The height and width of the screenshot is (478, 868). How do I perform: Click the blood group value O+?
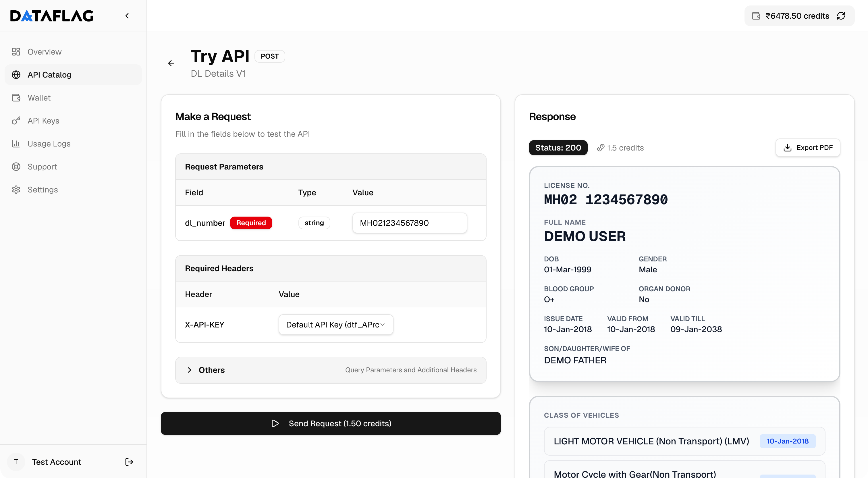click(x=549, y=299)
